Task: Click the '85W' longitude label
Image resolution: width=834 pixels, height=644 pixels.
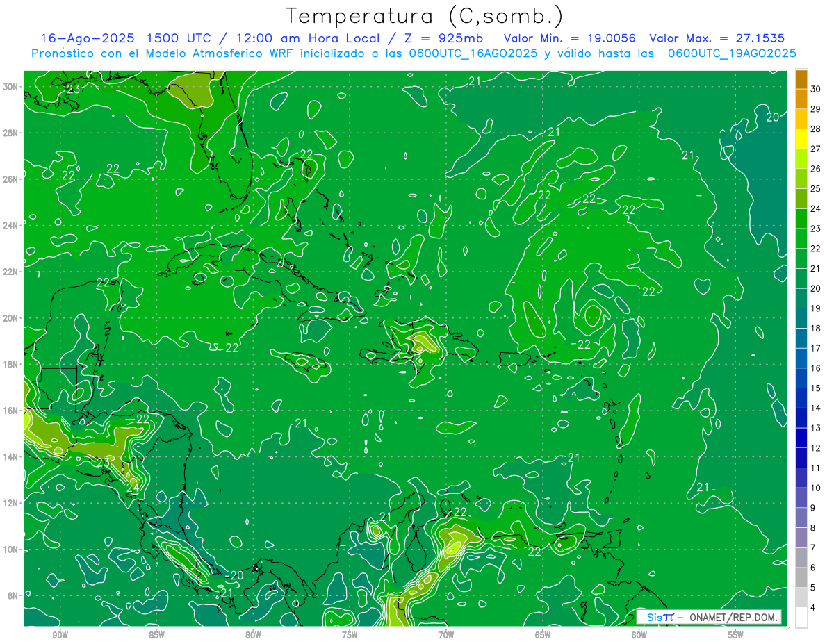Action: tap(156, 635)
